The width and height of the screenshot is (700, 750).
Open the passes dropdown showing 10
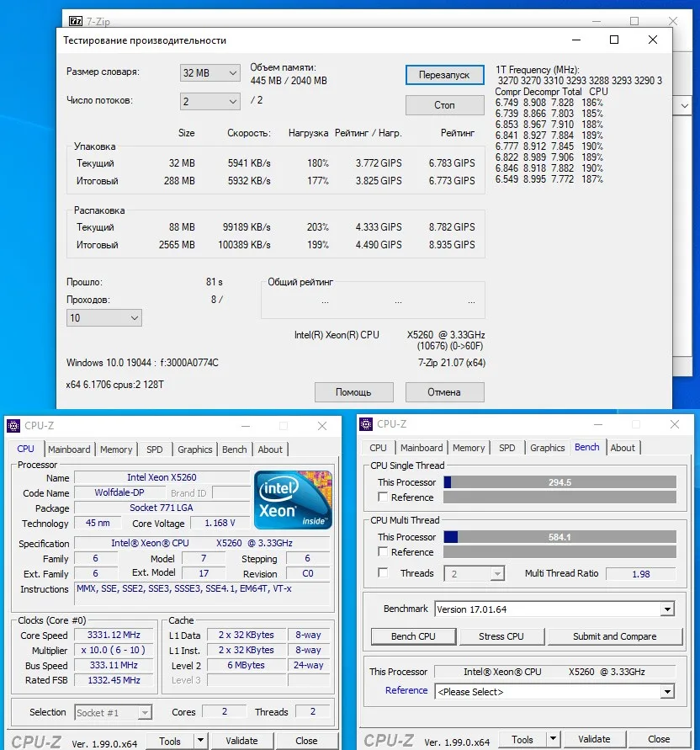pyautogui.click(x=104, y=317)
